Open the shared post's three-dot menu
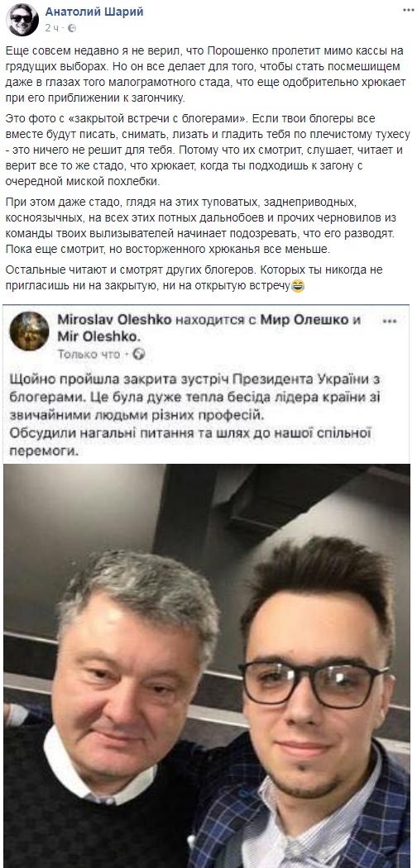 390,320
